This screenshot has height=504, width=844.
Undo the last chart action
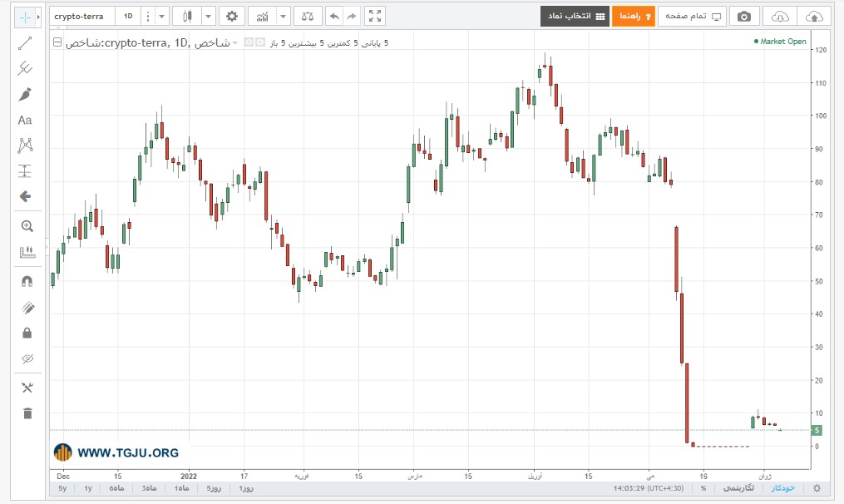[x=334, y=16]
